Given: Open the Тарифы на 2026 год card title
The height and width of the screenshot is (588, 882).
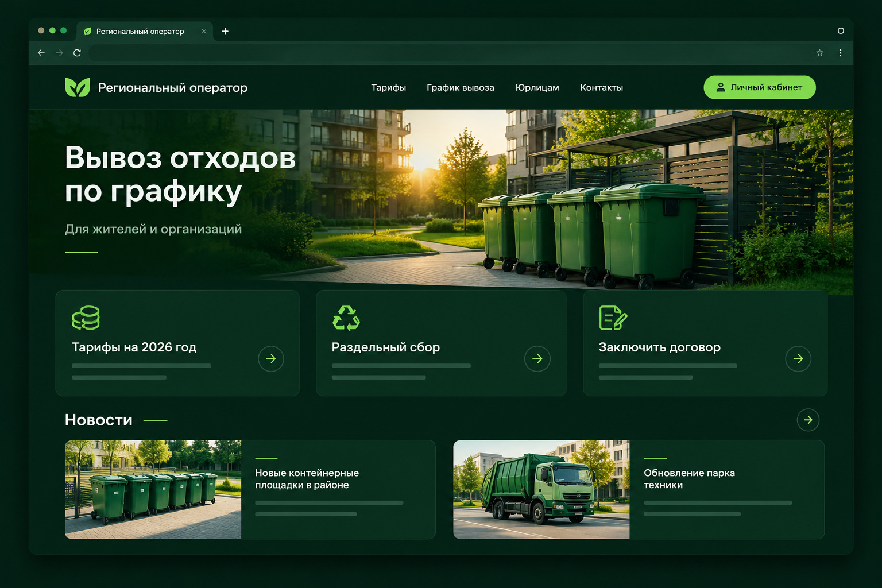Looking at the screenshot, I should pyautogui.click(x=134, y=347).
